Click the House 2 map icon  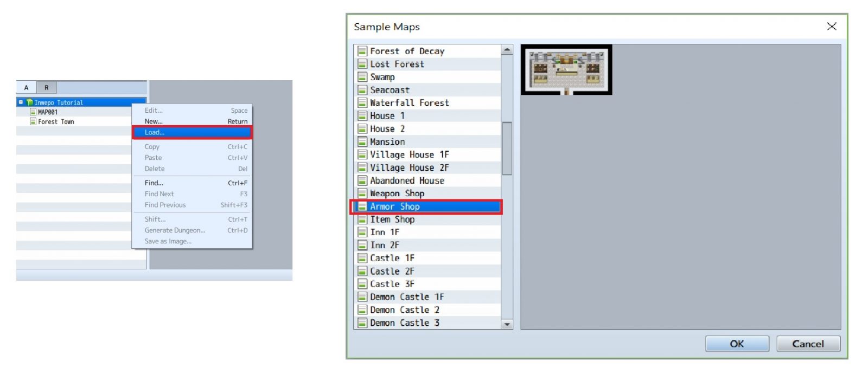362,128
